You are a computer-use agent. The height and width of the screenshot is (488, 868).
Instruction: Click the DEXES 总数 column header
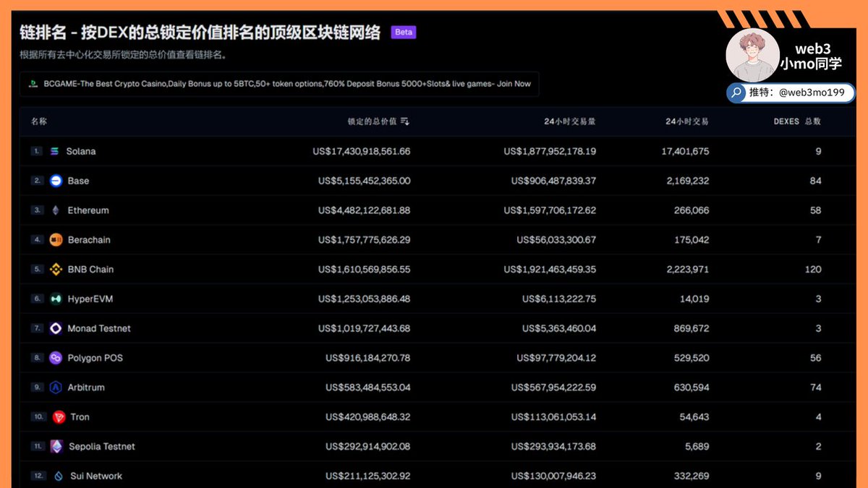coord(797,121)
